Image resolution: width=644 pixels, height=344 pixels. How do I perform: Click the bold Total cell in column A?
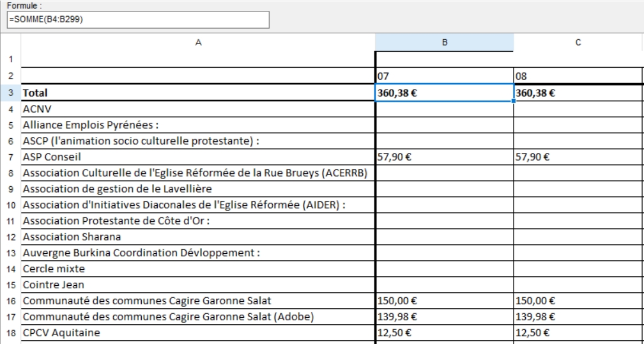pos(198,93)
